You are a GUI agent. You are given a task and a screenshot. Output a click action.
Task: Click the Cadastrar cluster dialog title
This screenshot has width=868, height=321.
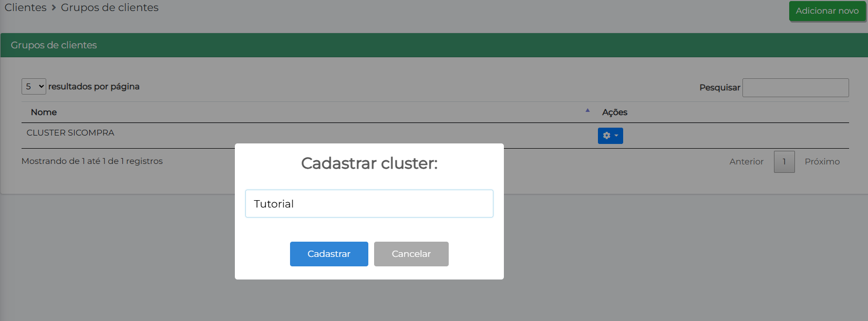point(369,163)
